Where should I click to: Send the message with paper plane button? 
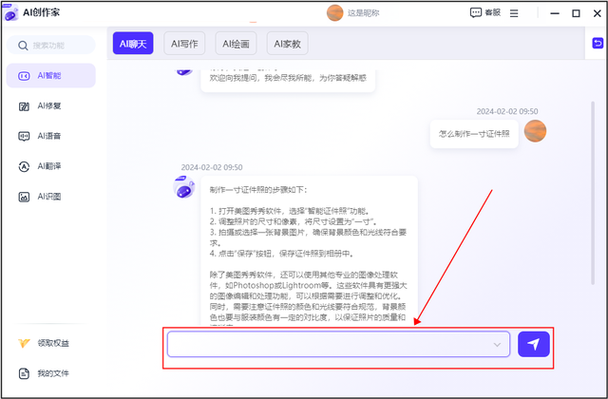[534, 344]
